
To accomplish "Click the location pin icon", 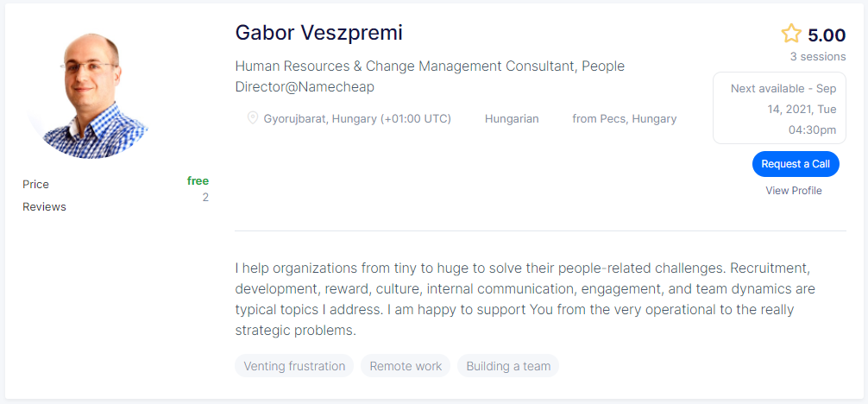I will tap(253, 118).
